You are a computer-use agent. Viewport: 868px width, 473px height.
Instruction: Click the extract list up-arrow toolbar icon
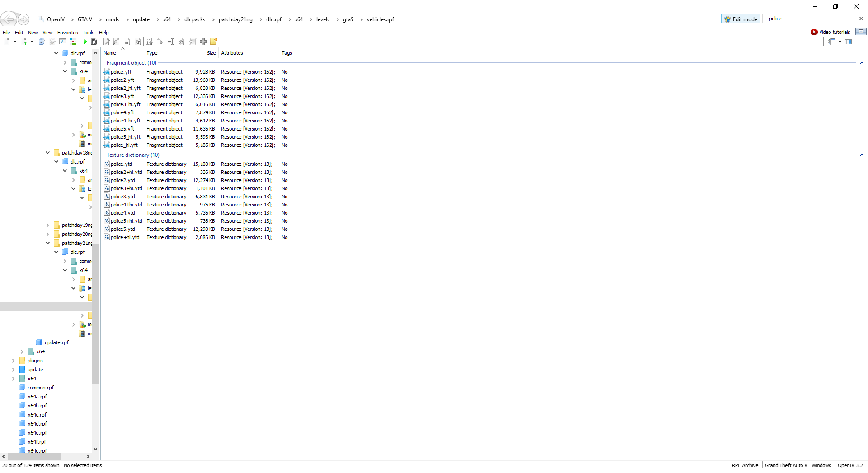click(x=149, y=42)
